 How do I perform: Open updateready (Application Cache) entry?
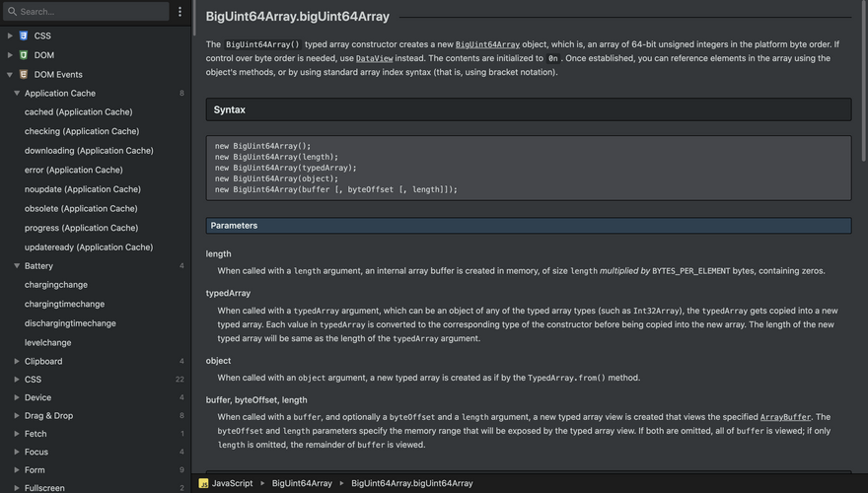pyautogui.click(x=89, y=247)
